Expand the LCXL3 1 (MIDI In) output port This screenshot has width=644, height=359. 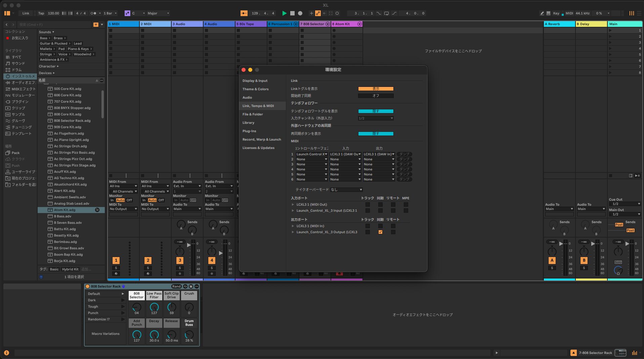pyautogui.click(x=293, y=226)
